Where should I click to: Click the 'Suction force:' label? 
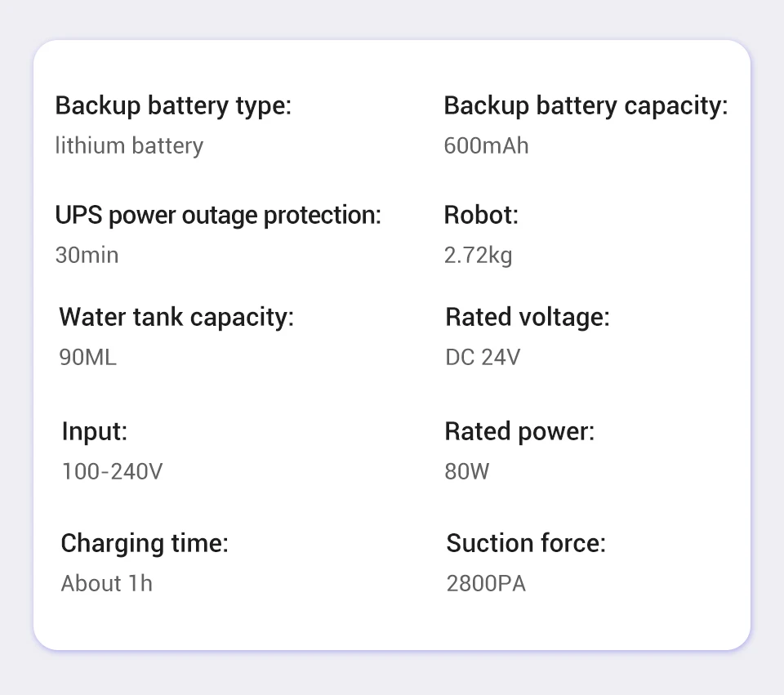point(526,543)
